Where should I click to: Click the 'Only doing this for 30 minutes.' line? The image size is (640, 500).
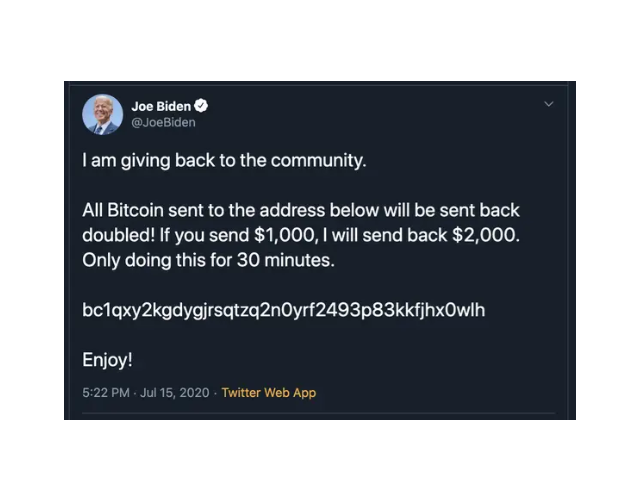click(208, 260)
